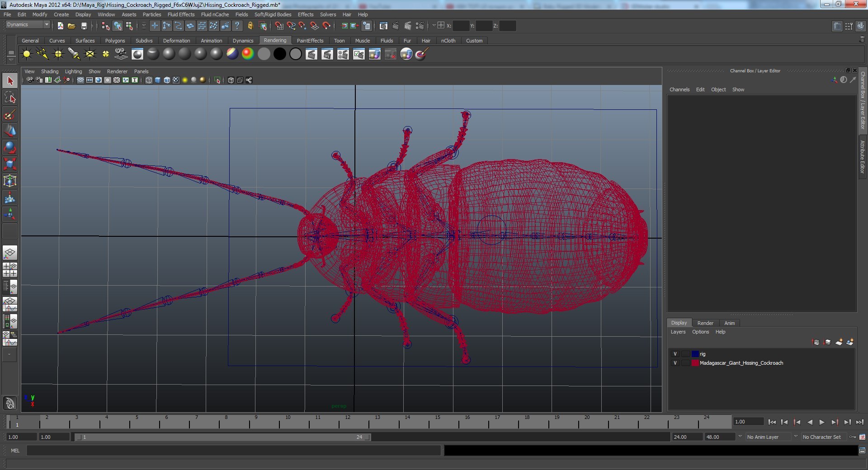Open the Script Editor icon

click(863, 451)
